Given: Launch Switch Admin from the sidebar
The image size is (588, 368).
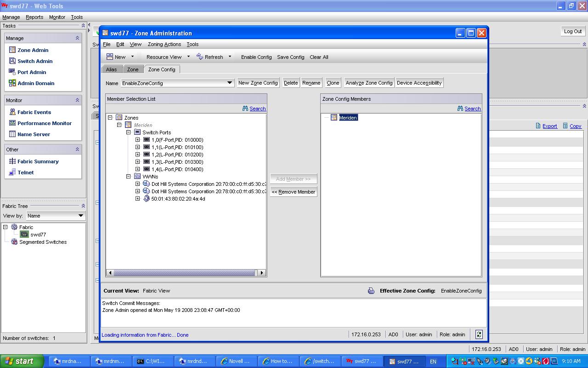Looking at the screenshot, I should point(34,61).
